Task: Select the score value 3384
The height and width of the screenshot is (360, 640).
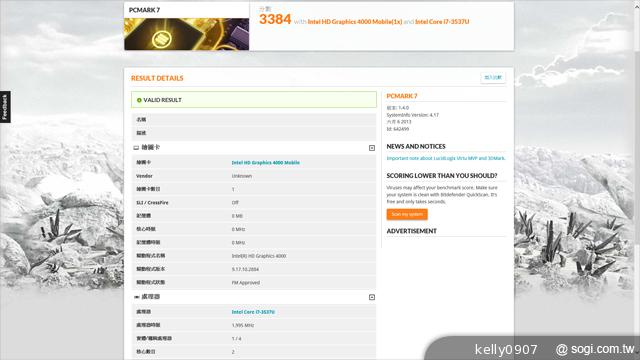Action: 275,19
